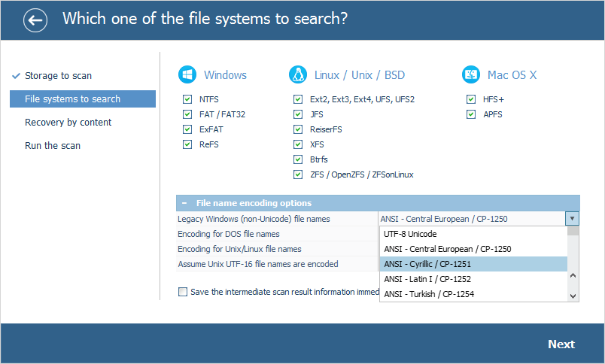Click the Windows logo icon
The height and width of the screenshot is (364, 605).
pos(187,75)
